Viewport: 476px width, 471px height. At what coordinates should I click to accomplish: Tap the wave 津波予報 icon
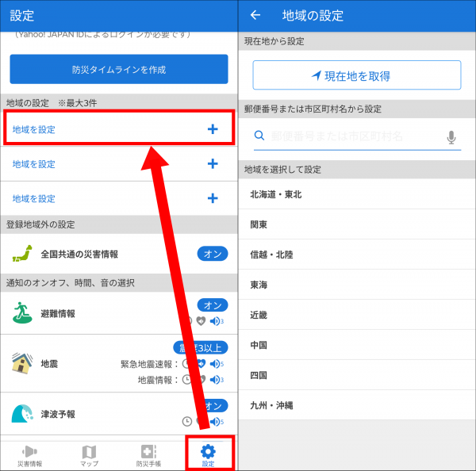point(22,414)
